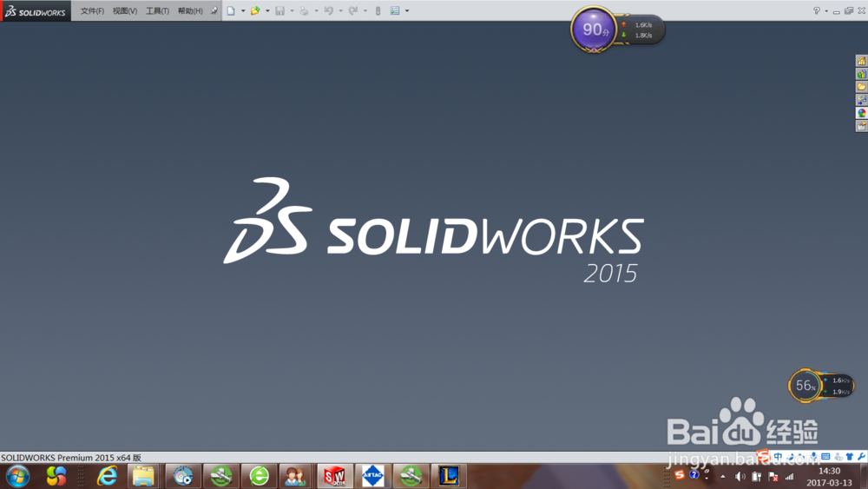This screenshot has height=489, width=868.
Task: Expand the Open file dropdown arrow
Action: tap(267, 10)
